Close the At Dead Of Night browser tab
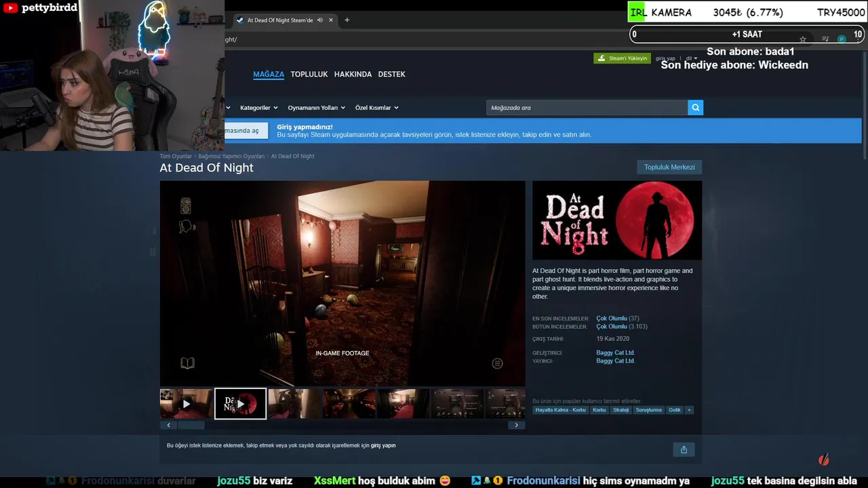The height and width of the screenshot is (488, 868). 331,20
